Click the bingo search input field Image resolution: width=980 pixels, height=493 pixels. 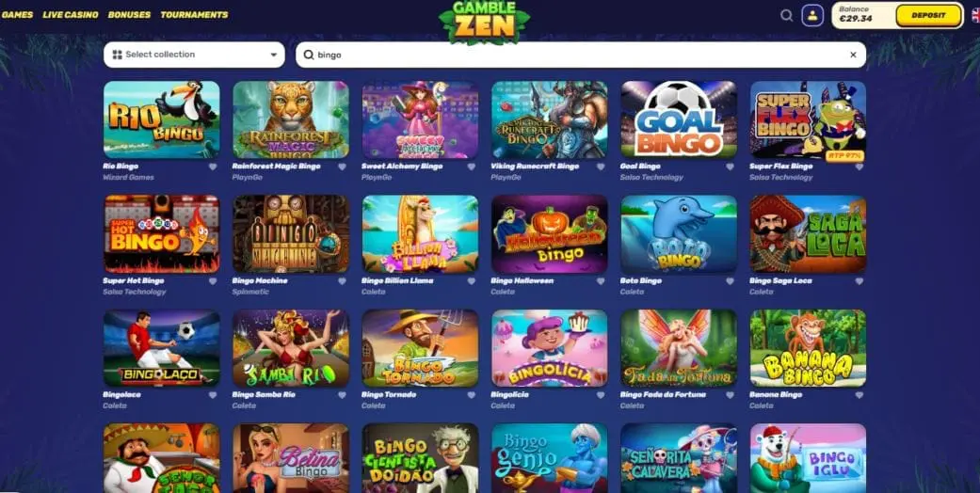click(581, 55)
